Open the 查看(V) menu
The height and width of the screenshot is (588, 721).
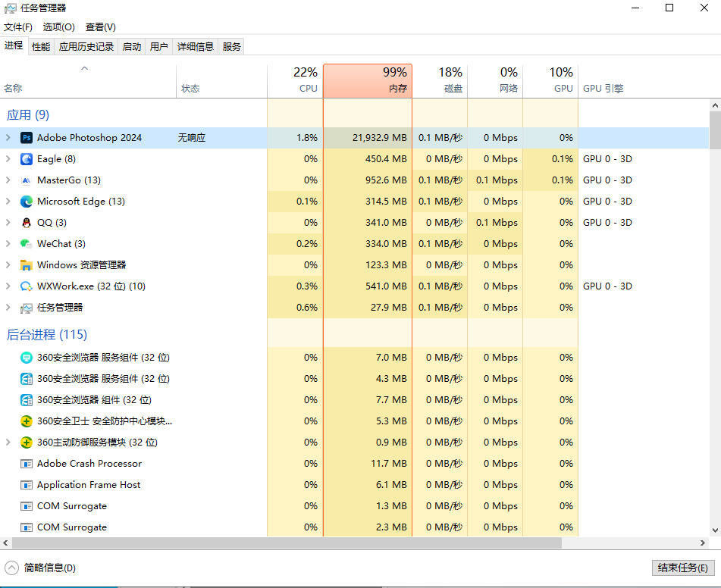click(100, 27)
